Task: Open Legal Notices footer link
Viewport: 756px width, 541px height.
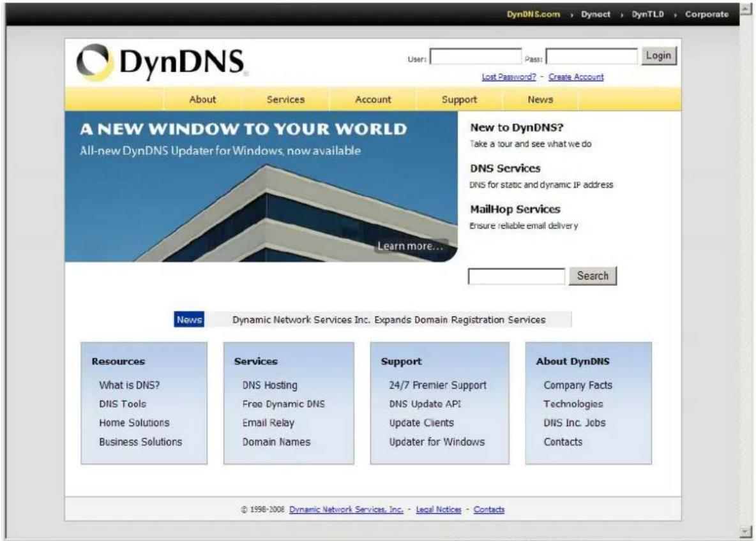Action: [438, 509]
